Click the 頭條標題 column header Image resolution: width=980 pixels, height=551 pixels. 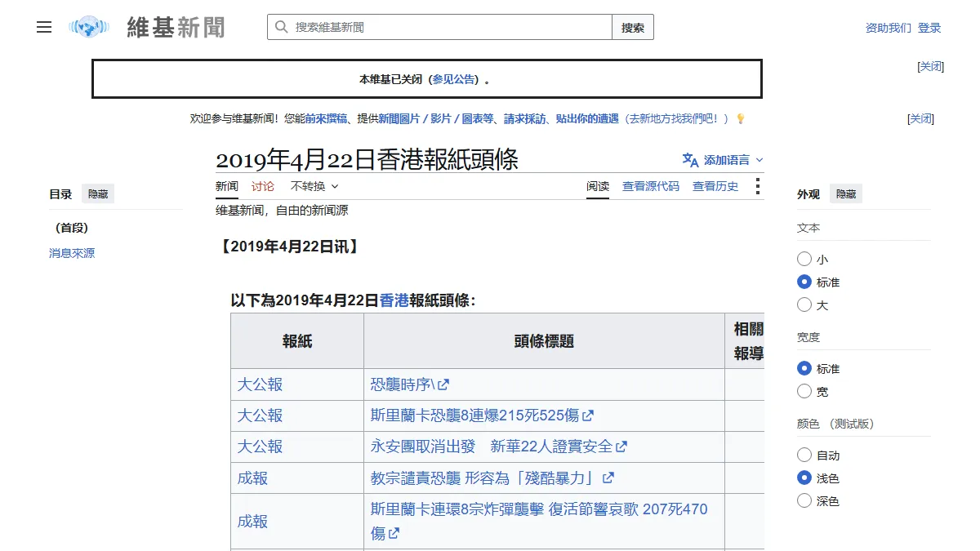(544, 341)
